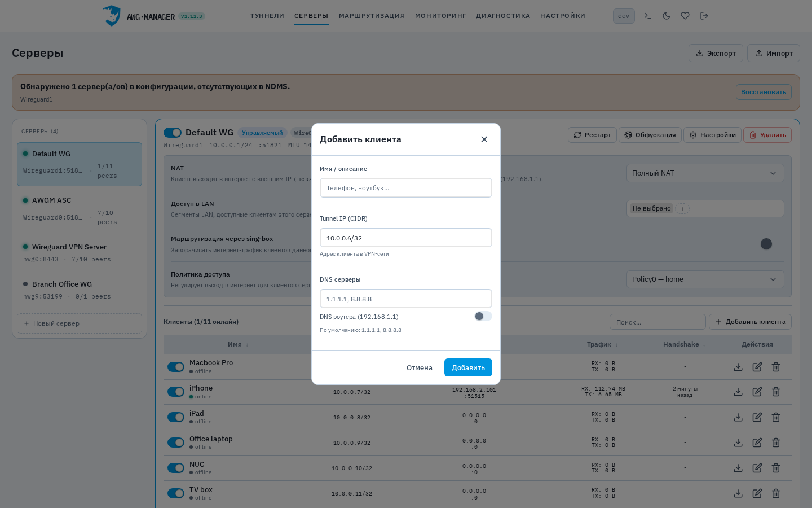This screenshot has height=508, width=812.
Task: Add LAN segment with plus icon
Action: click(682, 209)
